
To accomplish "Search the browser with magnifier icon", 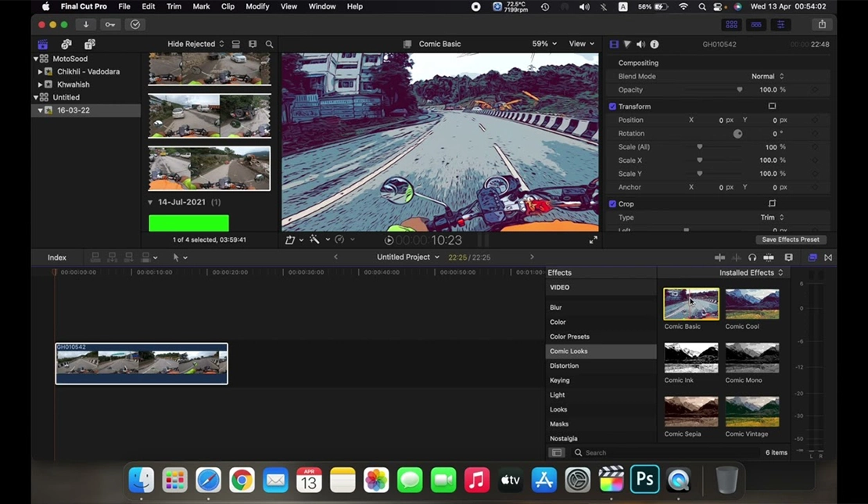I will tap(269, 44).
